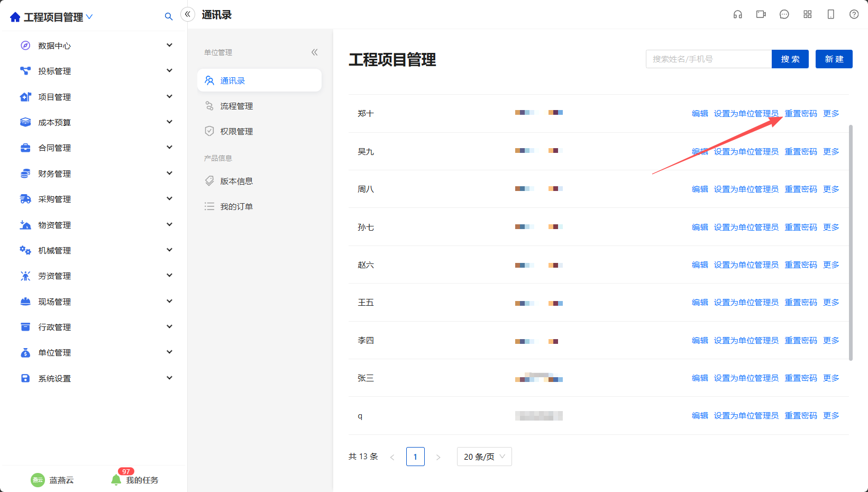Click 设置为单位管理员 for 吴九
Viewport: 868px width, 492px height.
(x=746, y=151)
